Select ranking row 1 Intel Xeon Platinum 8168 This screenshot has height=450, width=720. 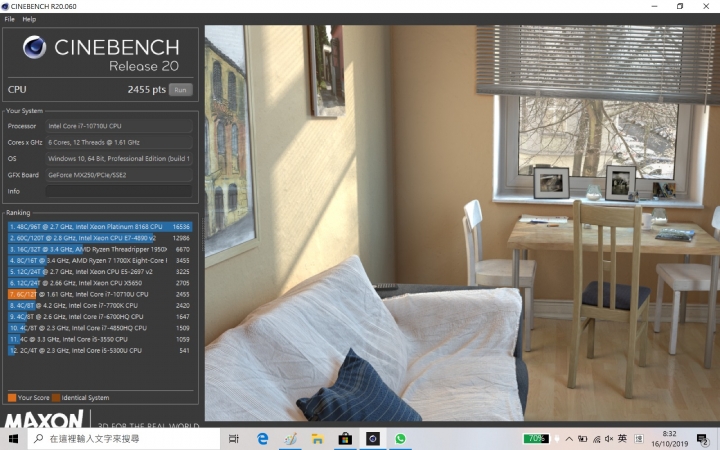point(100,227)
